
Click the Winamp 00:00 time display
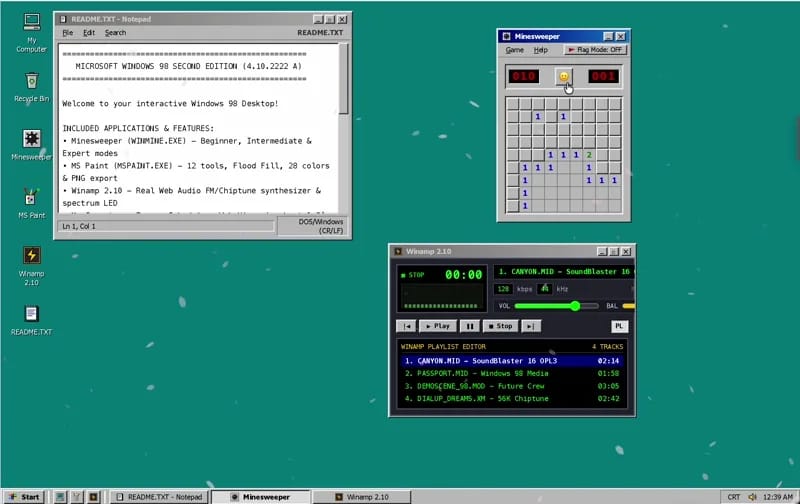pyautogui.click(x=463, y=275)
